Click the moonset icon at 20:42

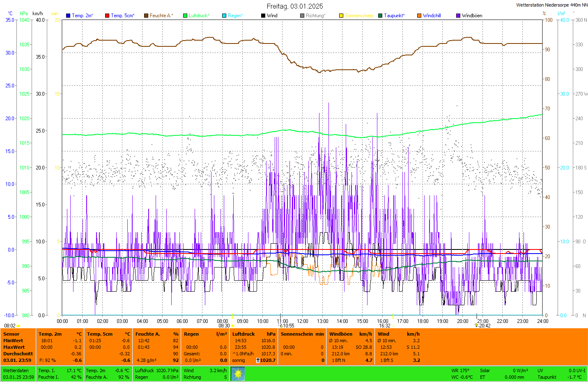coord(476,325)
